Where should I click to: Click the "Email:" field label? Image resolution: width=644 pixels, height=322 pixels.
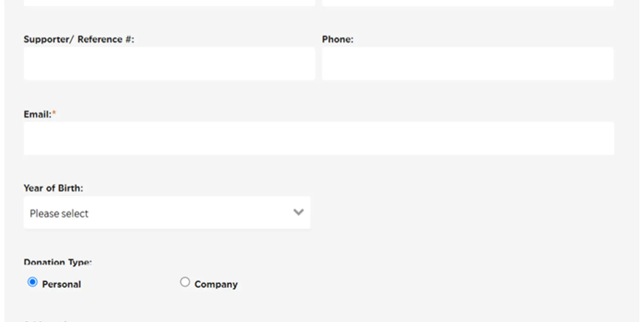(x=37, y=114)
